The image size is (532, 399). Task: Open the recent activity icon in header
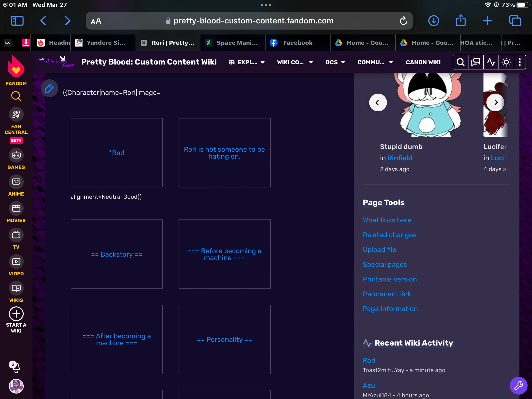click(x=491, y=62)
